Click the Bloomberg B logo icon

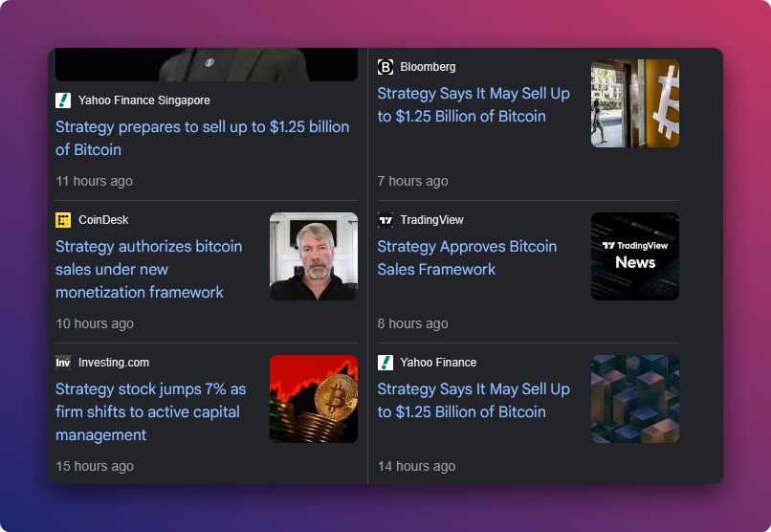point(385,67)
